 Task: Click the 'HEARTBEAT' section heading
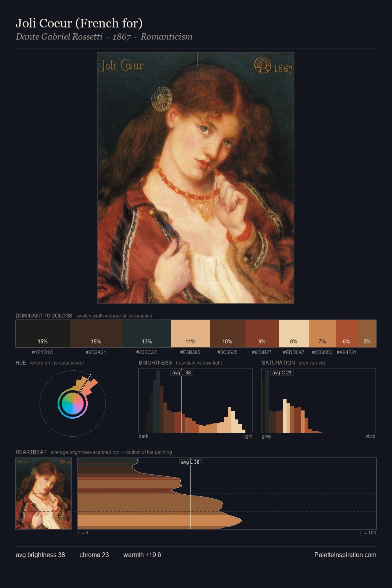pos(31,452)
